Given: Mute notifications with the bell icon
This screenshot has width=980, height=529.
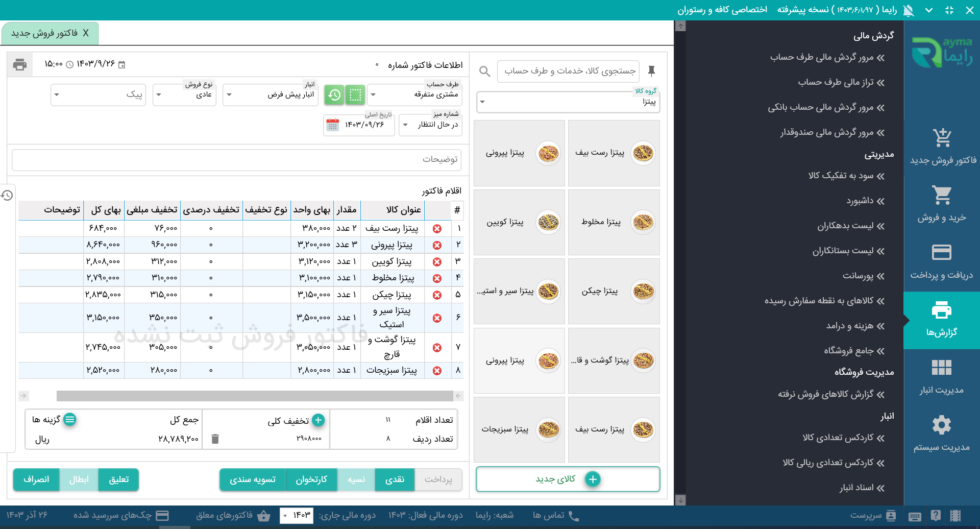Looking at the screenshot, I should pyautogui.click(x=909, y=10).
